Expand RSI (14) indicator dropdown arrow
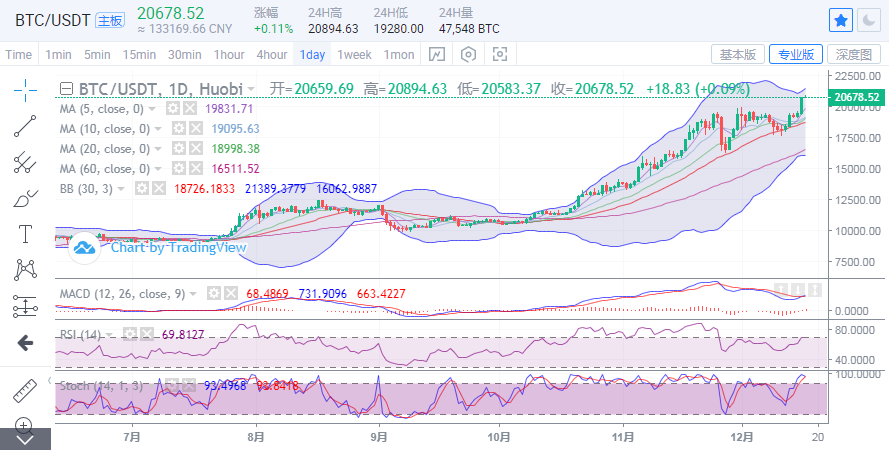889x450 pixels. pos(110,333)
